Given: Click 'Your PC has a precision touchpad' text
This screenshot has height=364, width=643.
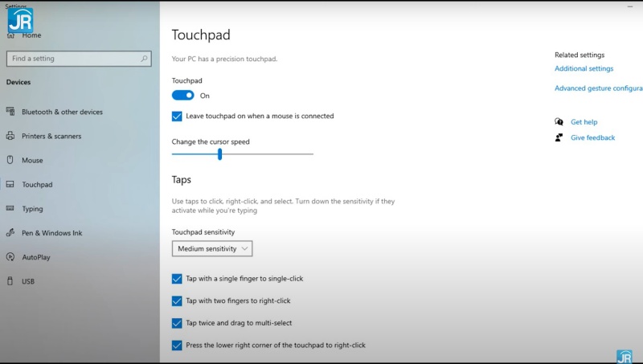Looking at the screenshot, I should tap(224, 59).
